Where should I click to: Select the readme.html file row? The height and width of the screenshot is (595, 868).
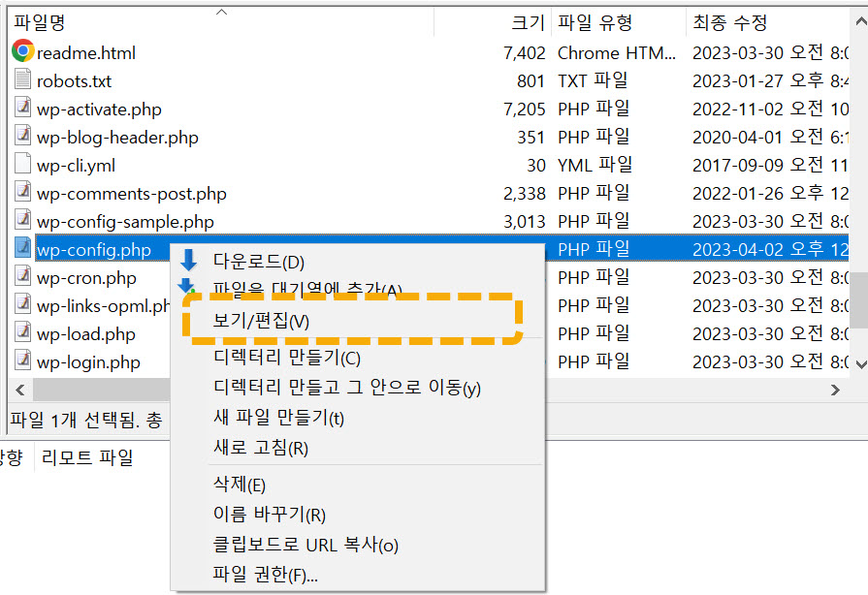click(429, 52)
